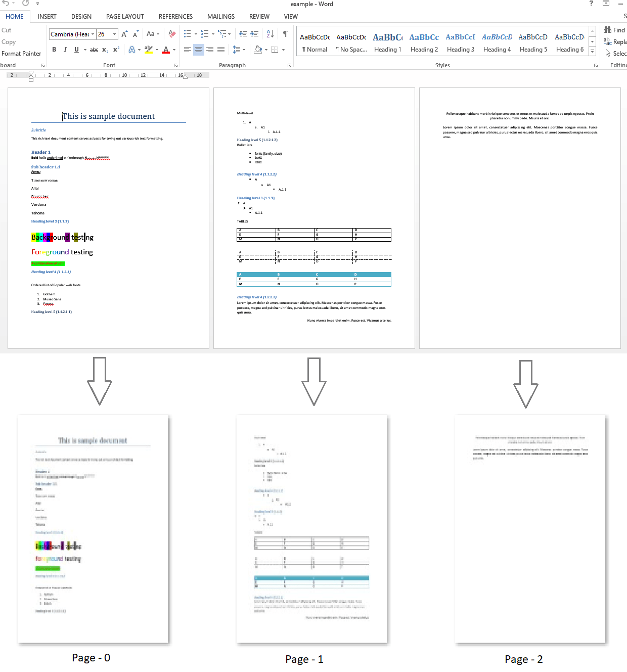Click the Superscript icon

point(116,50)
